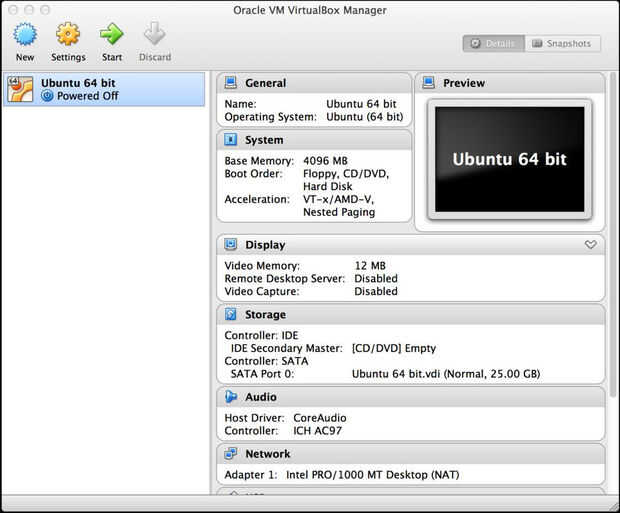The image size is (620, 513).
Task: Click the Display section icon
Action: click(231, 244)
